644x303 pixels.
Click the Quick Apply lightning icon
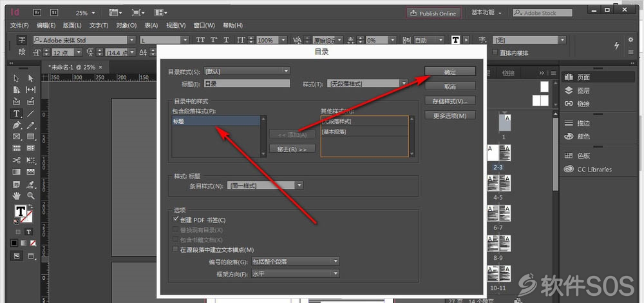616,46
